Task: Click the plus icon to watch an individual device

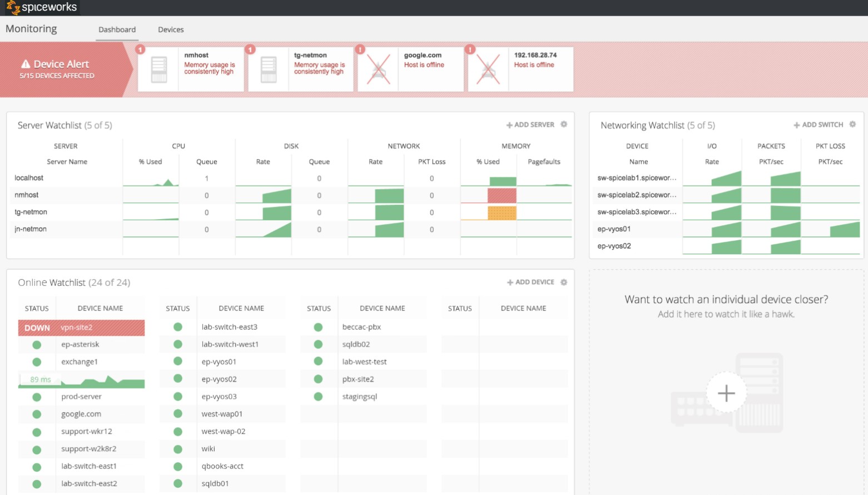Action: (x=726, y=393)
